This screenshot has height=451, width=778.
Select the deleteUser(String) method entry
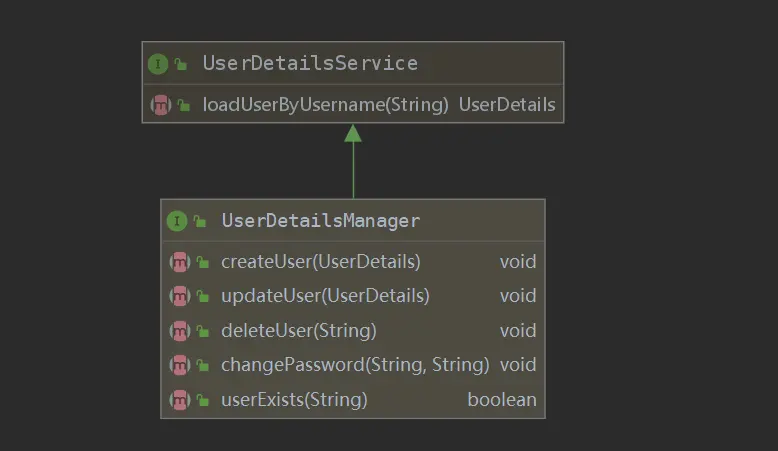[x=298, y=330]
